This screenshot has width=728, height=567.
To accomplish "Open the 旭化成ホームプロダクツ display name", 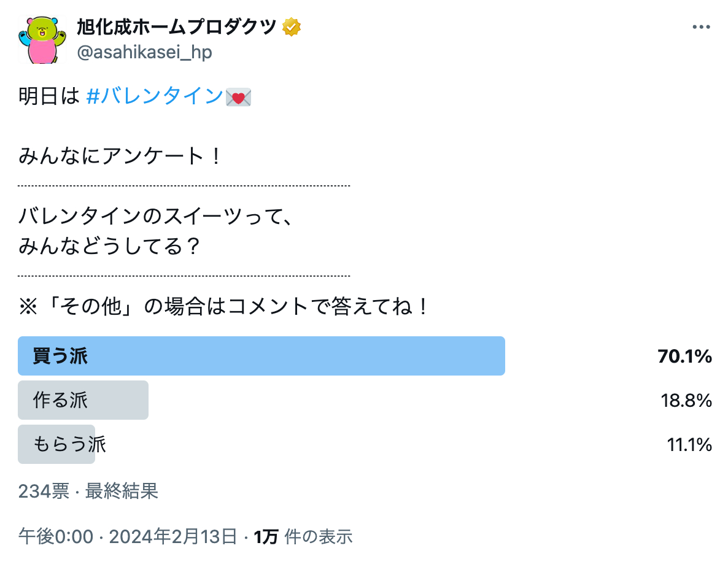I will click(176, 27).
